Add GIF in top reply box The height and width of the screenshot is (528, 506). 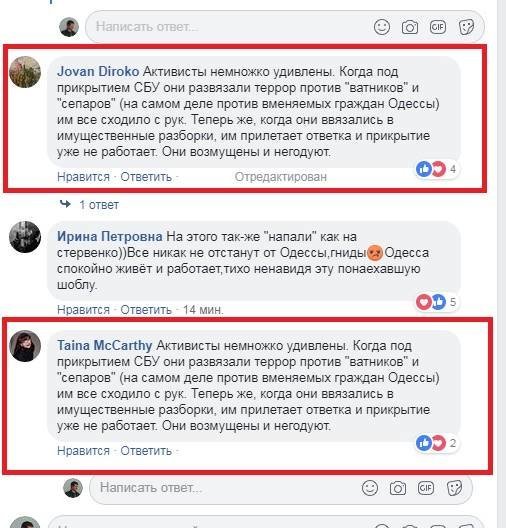click(438, 27)
